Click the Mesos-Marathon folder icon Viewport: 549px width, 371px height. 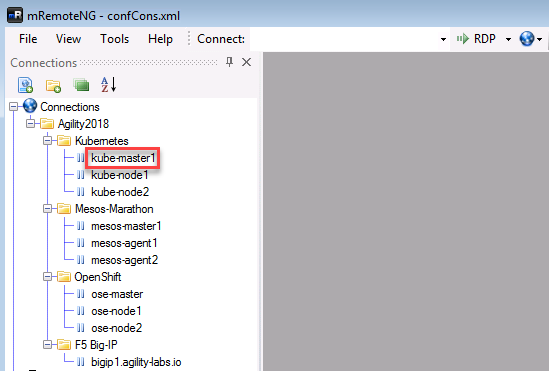point(64,209)
